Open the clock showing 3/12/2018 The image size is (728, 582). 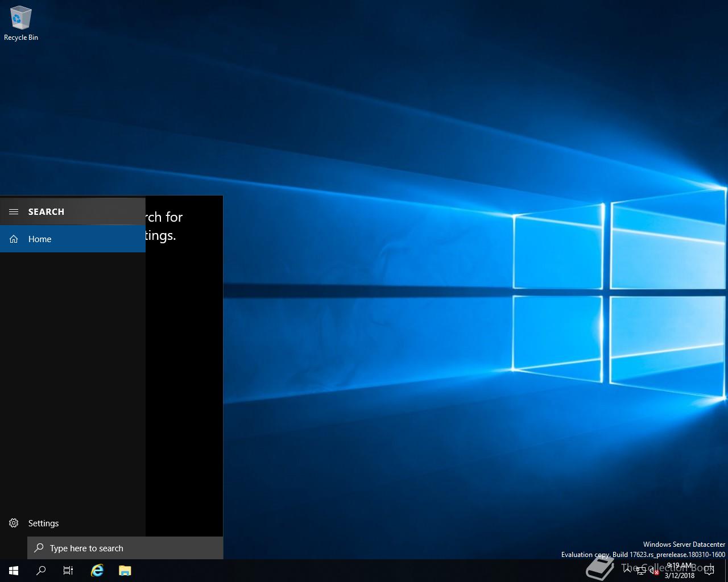(x=680, y=571)
